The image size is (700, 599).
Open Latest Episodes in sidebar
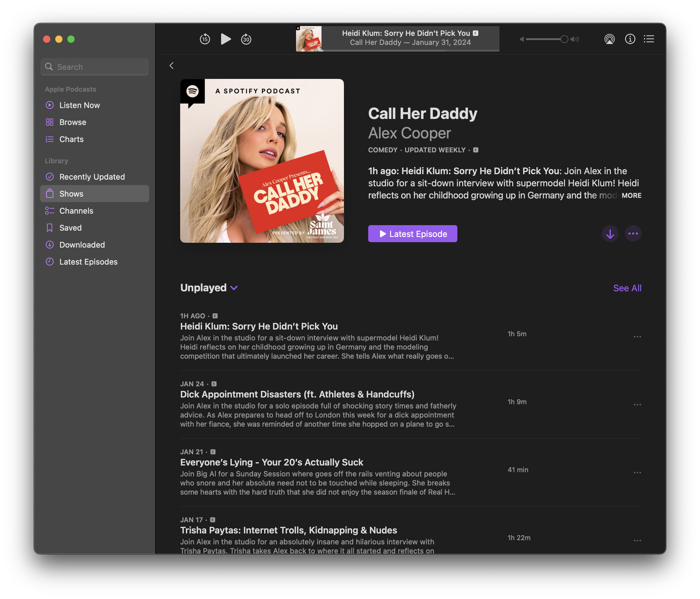pos(95,262)
